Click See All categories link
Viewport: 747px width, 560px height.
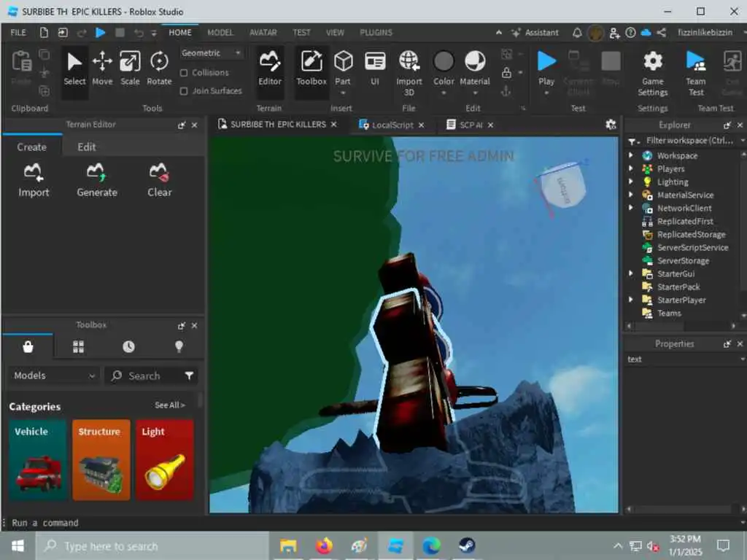pyautogui.click(x=169, y=405)
